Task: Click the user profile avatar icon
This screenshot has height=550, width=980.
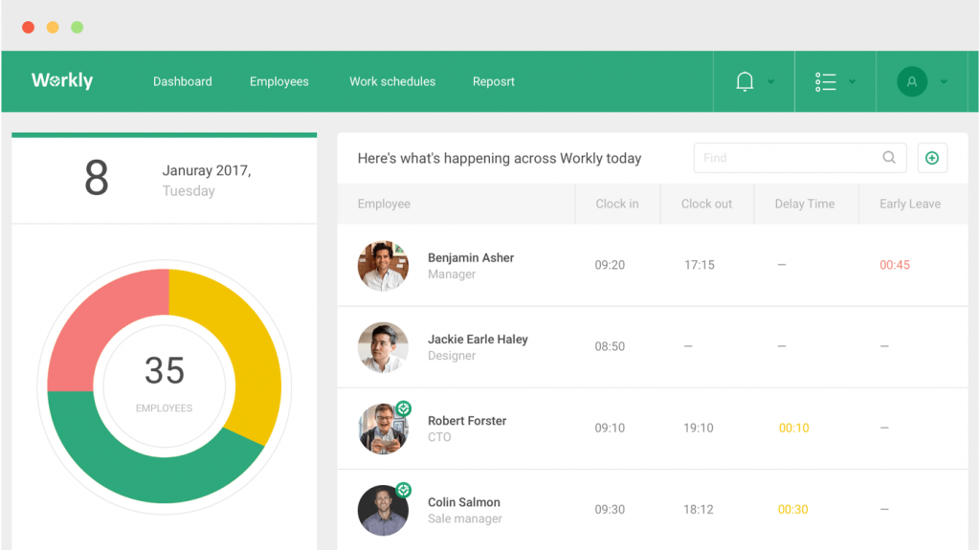Action: click(912, 81)
